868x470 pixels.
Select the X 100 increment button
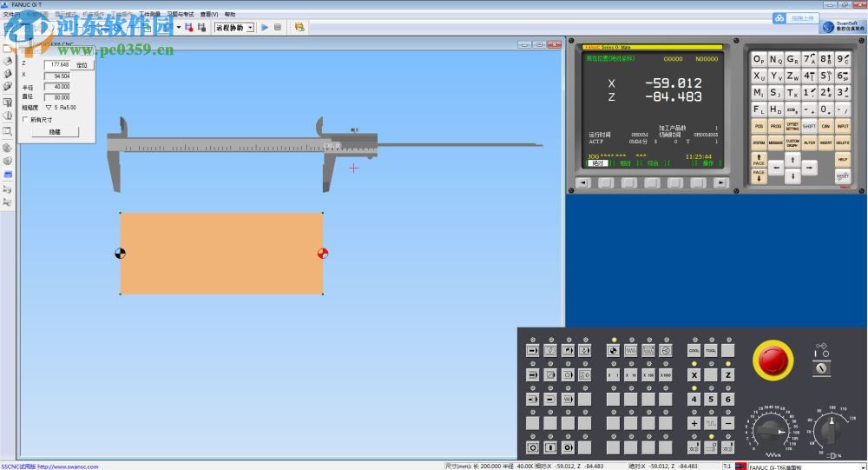pos(648,374)
